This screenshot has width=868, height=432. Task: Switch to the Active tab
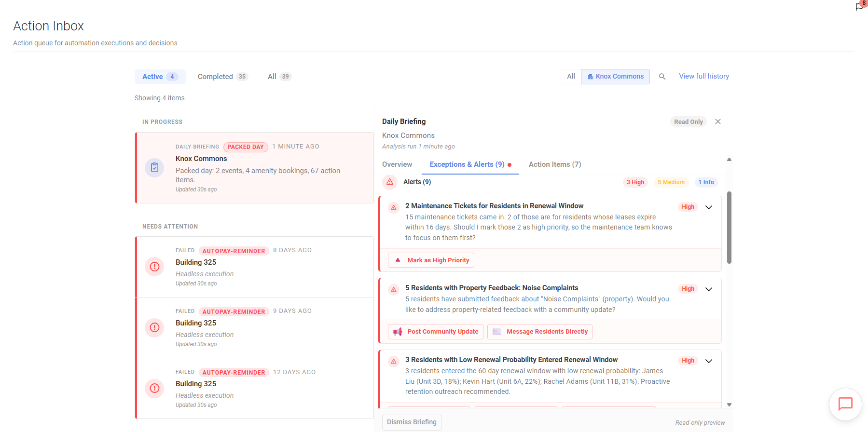pyautogui.click(x=160, y=77)
